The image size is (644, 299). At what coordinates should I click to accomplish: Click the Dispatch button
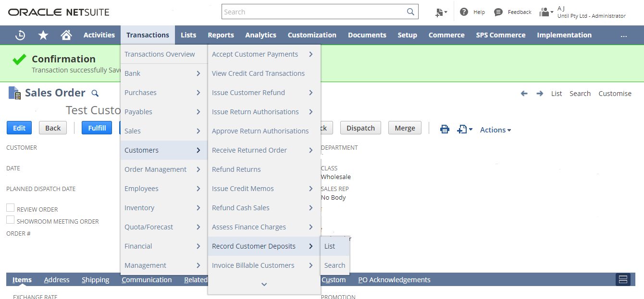[360, 128]
